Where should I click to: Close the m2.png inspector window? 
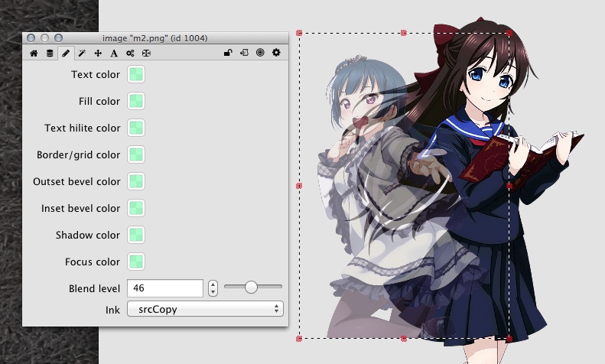click(31, 37)
